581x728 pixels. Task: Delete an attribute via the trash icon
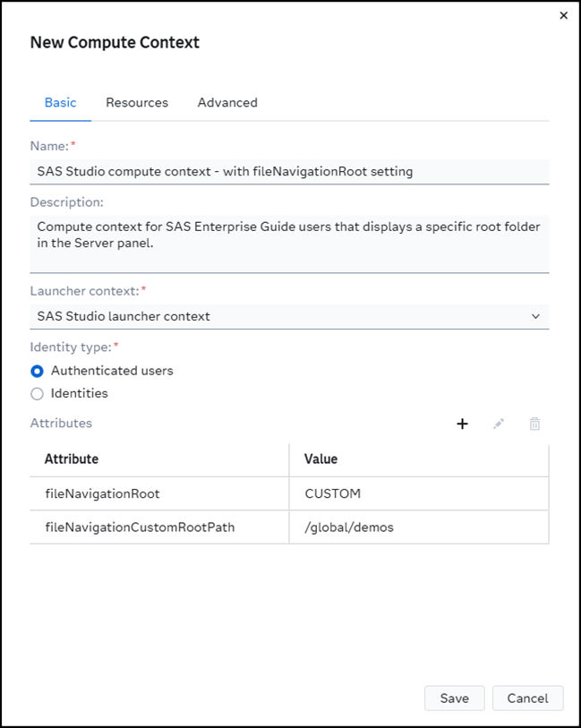pos(534,424)
